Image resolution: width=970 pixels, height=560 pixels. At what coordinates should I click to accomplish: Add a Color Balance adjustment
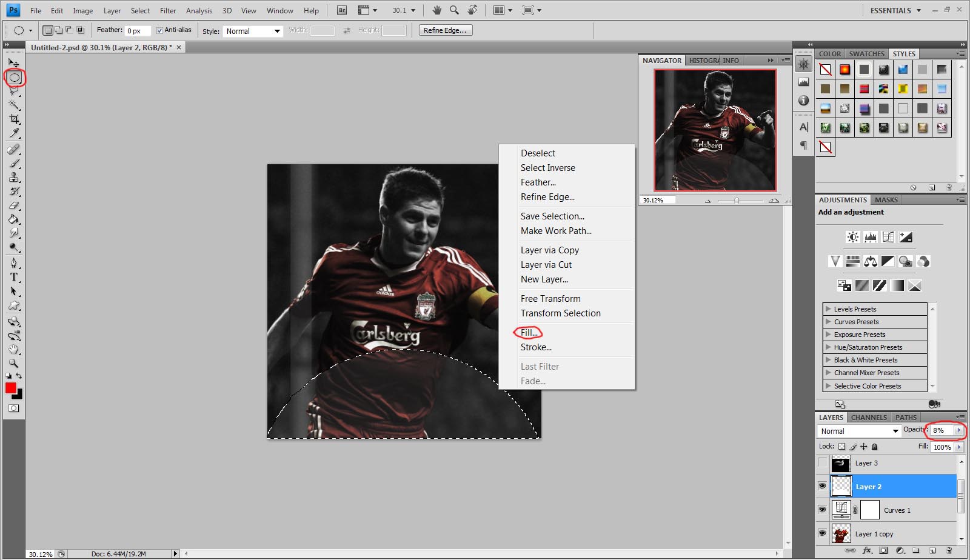tap(871, 261)
